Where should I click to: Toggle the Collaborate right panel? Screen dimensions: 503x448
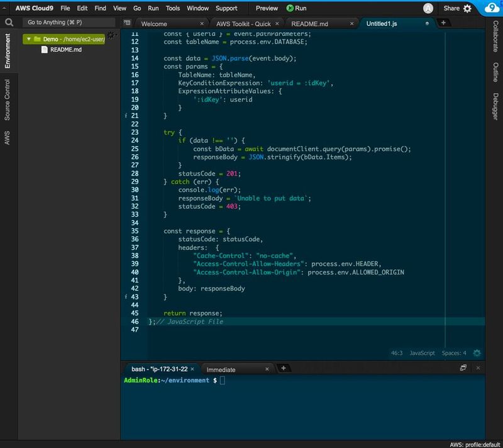point(495,36)
